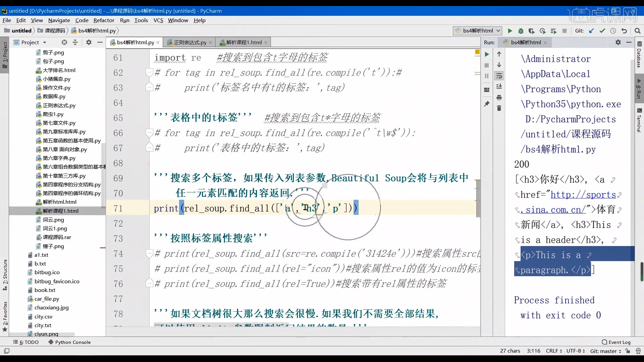Collapse the fold marker at line 74

[x=149, y=253]
